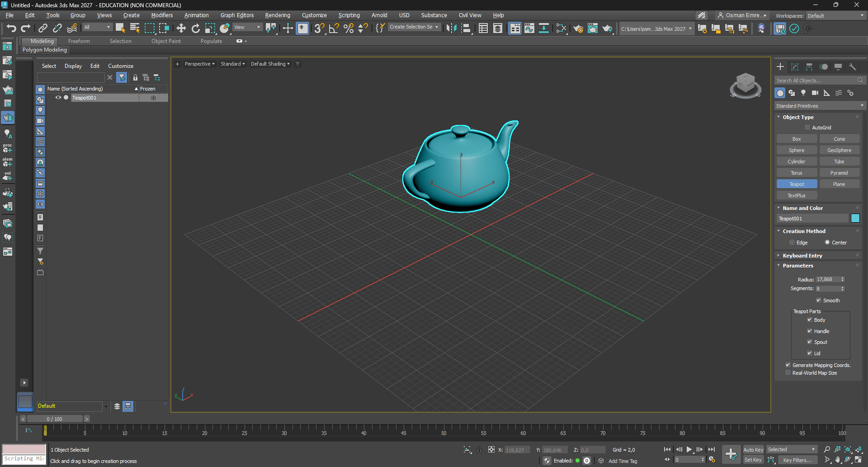This screenshot has height=467, width=868.
Task: Click the Torus primitive button
Action: coord(797,173)
